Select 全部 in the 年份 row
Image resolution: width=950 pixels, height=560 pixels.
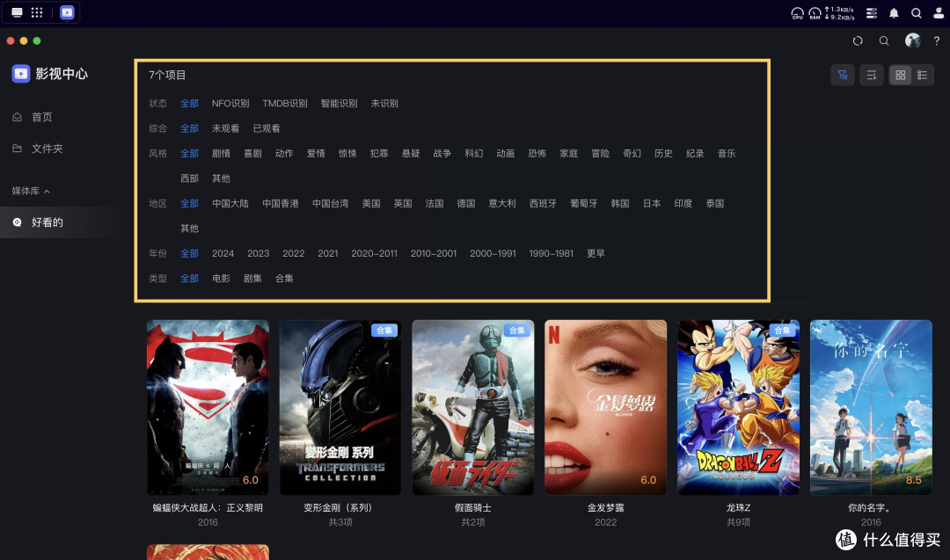pos(190,254)
